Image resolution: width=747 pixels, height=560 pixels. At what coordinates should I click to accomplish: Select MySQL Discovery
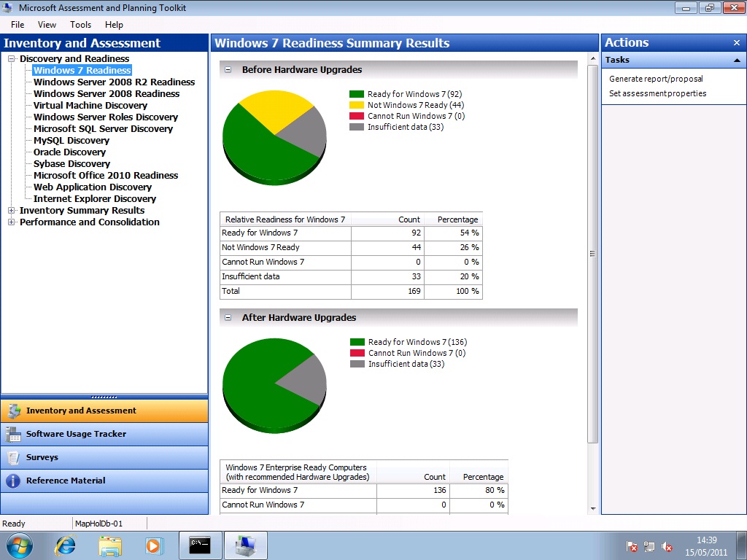[x=71, y=141]
